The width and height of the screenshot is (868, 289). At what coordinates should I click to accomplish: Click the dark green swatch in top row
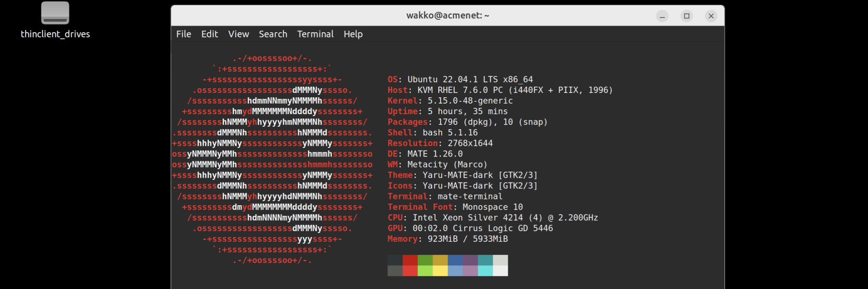(425, 260)
